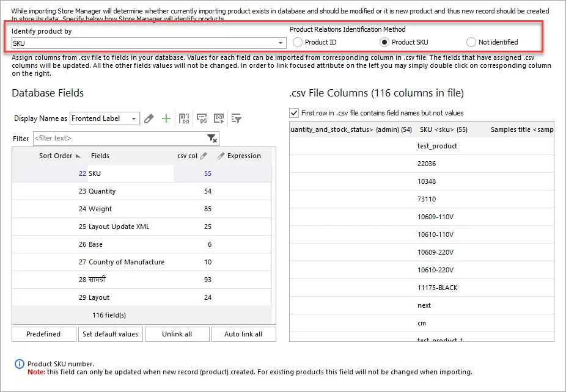Select the Base field row
The image size is (566, 392).
(x=142, y=244)
